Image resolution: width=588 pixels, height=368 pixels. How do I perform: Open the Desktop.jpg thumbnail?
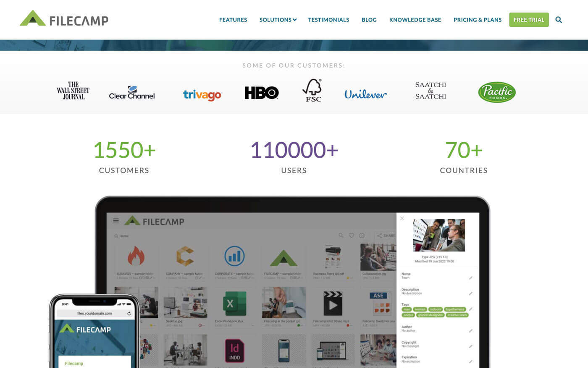click(x=185, y=302)
